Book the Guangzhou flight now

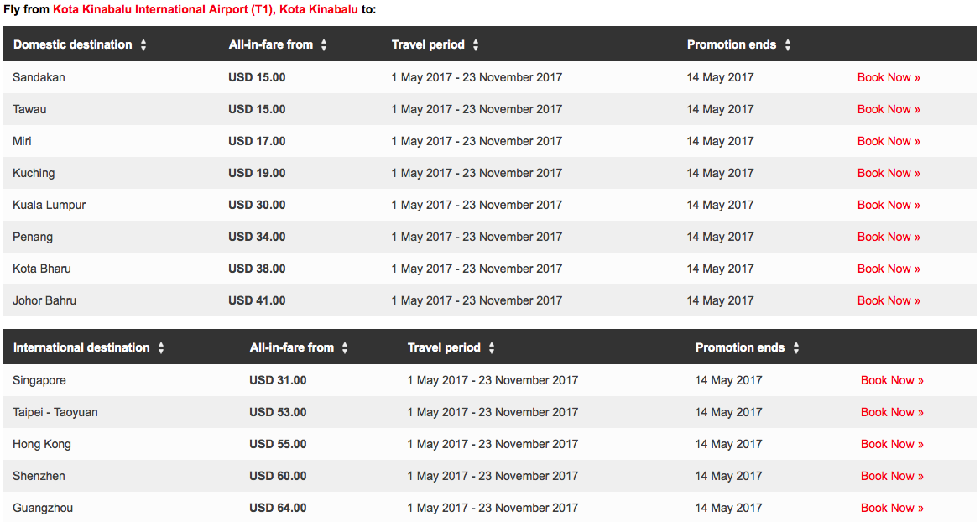point(892,509)
